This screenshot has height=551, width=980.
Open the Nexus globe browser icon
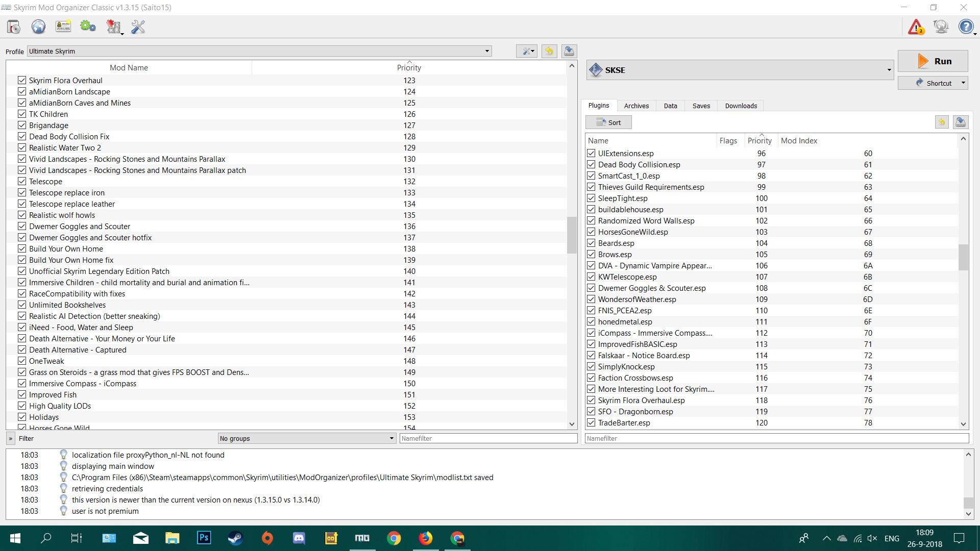[38, 27]
